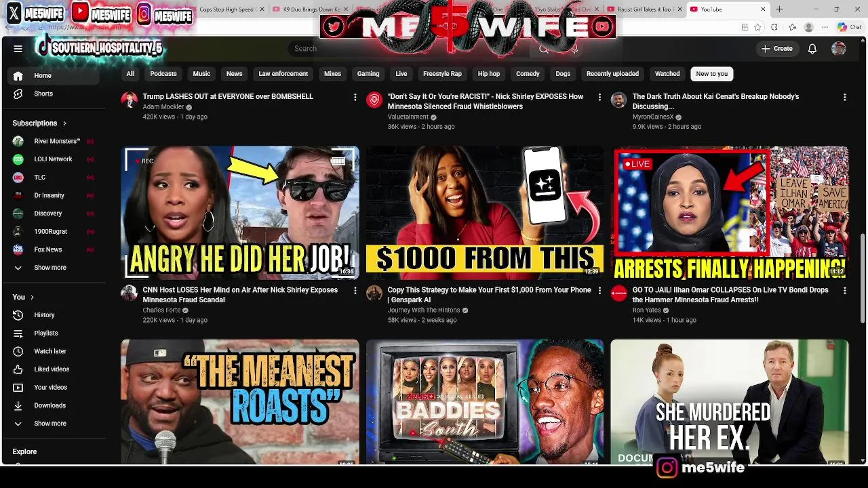This screenshot has width=868, height=488.
Task: Click Ron Yates channel avatar
Action: (618, 293)
